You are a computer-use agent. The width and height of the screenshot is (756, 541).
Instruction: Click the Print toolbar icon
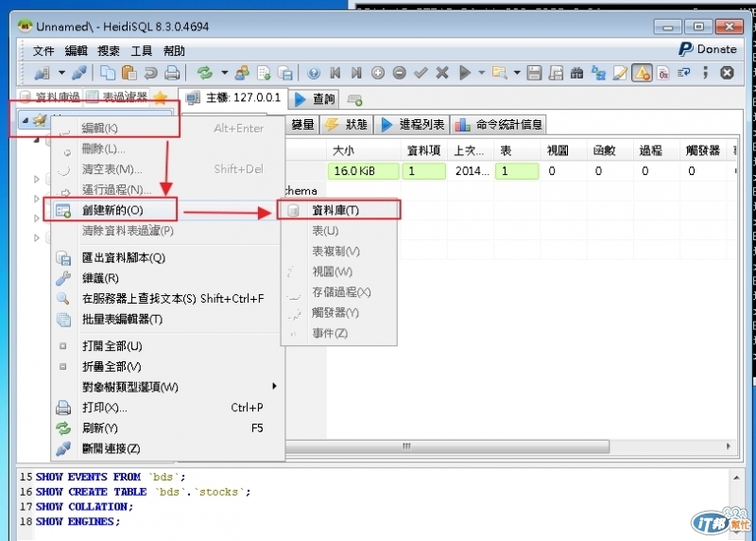point(172,73)
